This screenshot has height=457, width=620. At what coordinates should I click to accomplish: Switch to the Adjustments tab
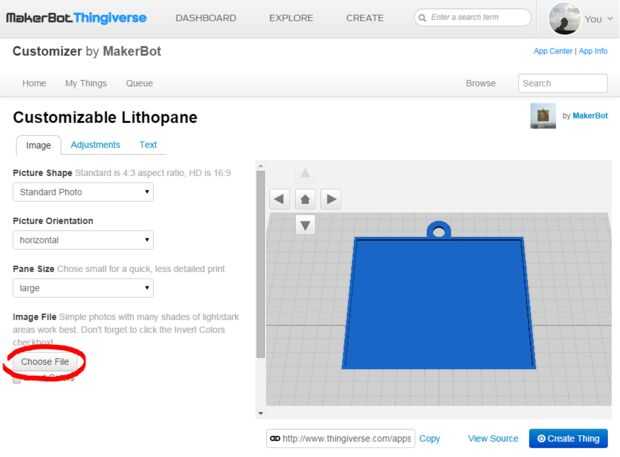pyautogui.click(x=95, y=145)
